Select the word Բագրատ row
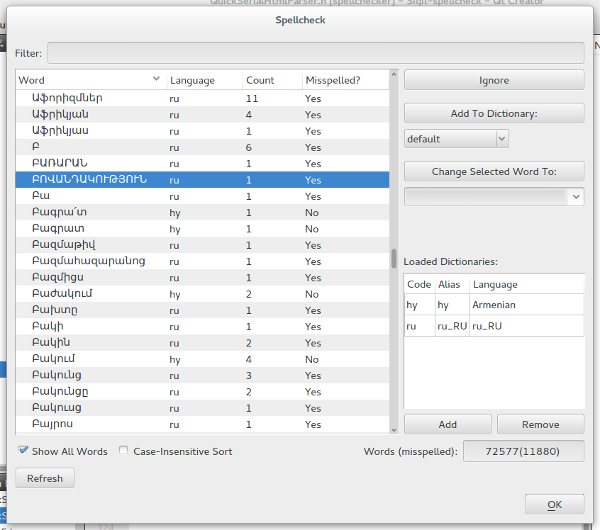The height and width of the screenshot is (530, 600). [202, 229]
